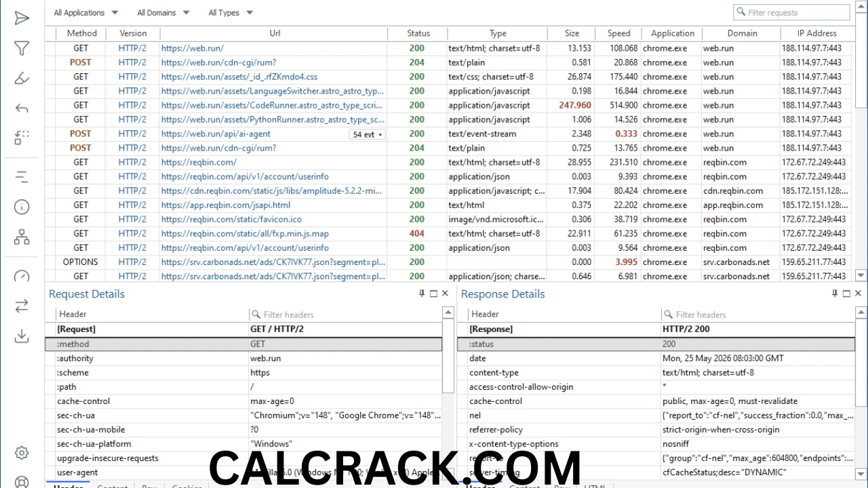Select the [Request] GET / HTTP/2 row

click(243, 329)
